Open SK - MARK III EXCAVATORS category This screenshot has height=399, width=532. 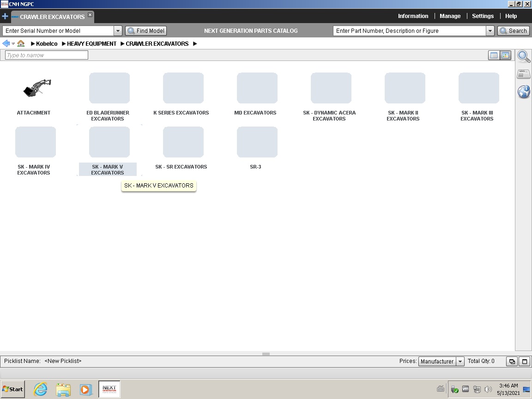pyautogui.click(x=479, y=88)
